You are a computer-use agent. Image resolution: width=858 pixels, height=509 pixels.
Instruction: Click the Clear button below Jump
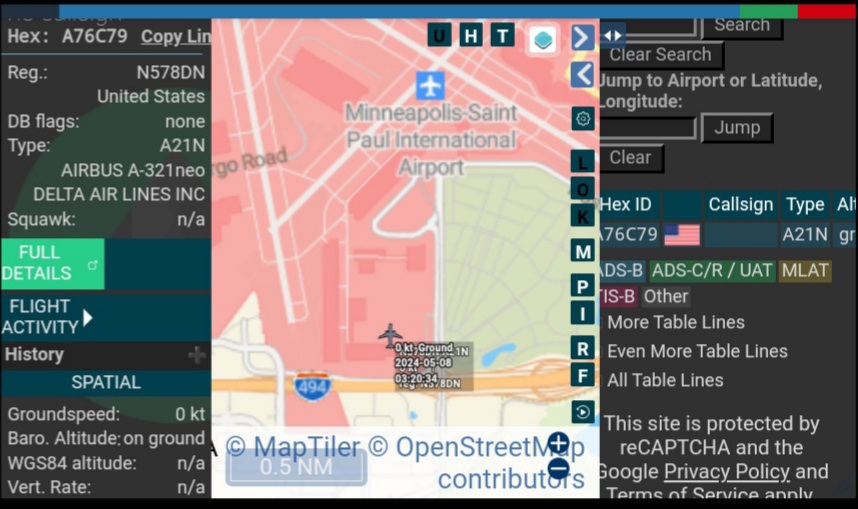click(x=631, y=158)
